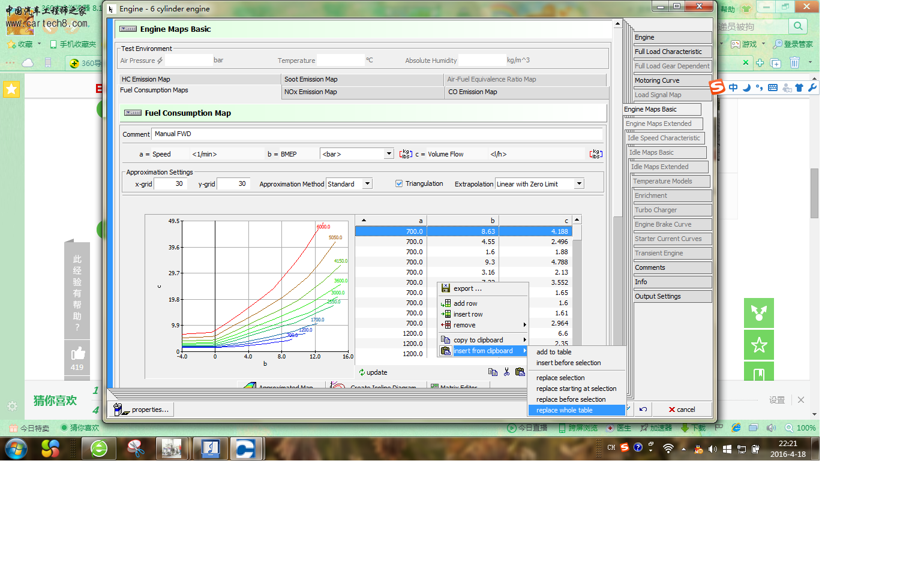The height and width of the screenshot is (566, 924).
Task: Click unit converter icon next to BMEP
Action: coord(406,154)
